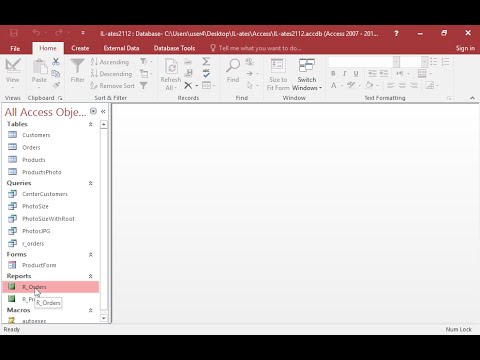This screenshot has height=360, width=480.
Task: Collapse the Reports group
Action: coord(90,276)
